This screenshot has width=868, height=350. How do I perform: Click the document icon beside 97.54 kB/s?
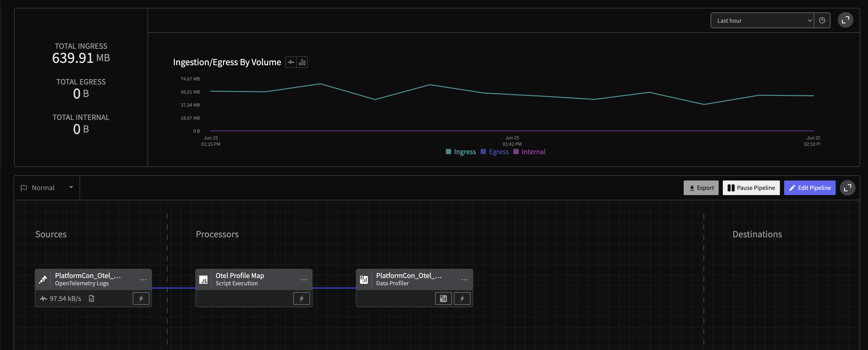tap(91, 298)
